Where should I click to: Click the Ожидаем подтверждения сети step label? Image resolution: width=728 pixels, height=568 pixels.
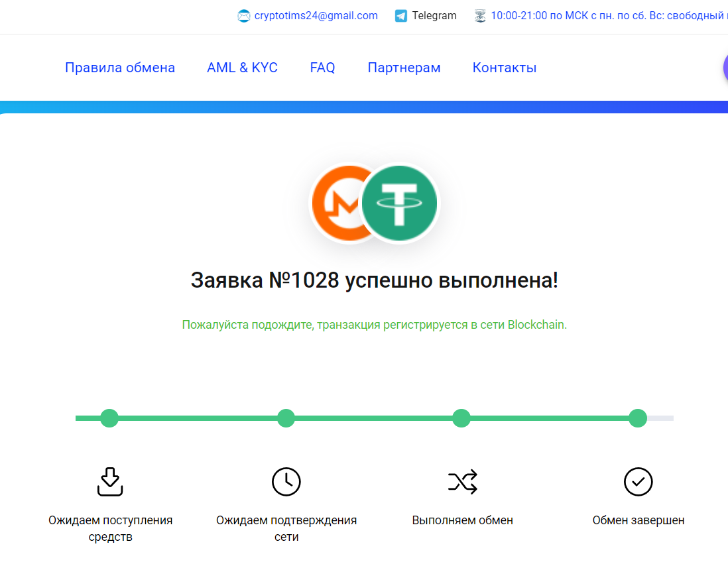coord(286,528)
